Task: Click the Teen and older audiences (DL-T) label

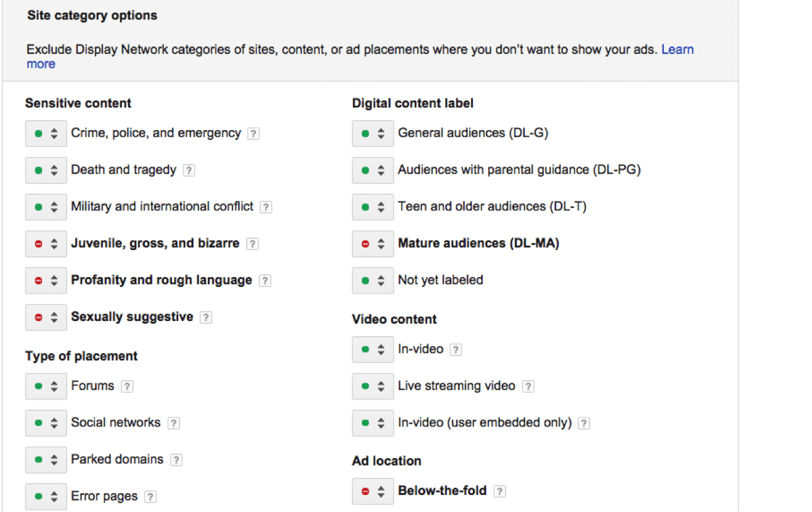Action: [x=492, y=207]
